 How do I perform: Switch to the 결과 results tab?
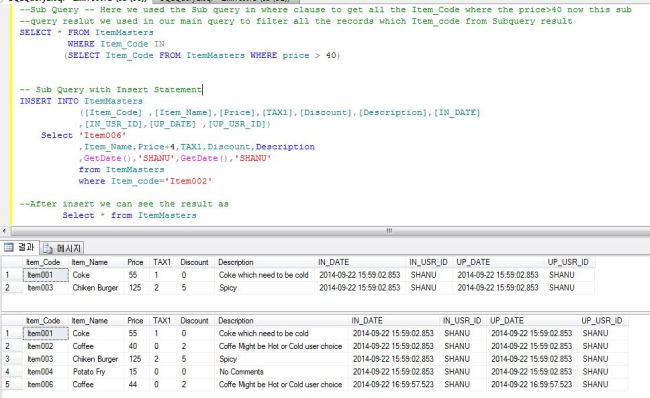19,248
